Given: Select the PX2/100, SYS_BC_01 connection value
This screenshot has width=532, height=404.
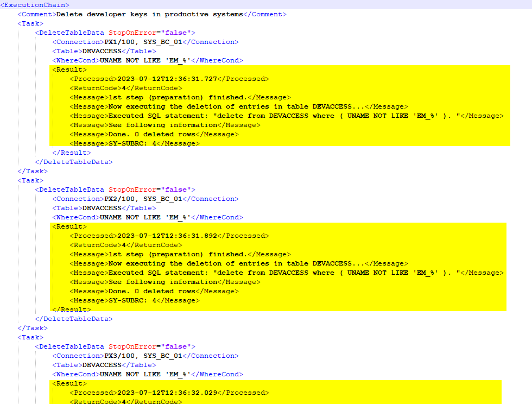Looking at the screenshot, I should pyautogui.click(x=144, y=199).
